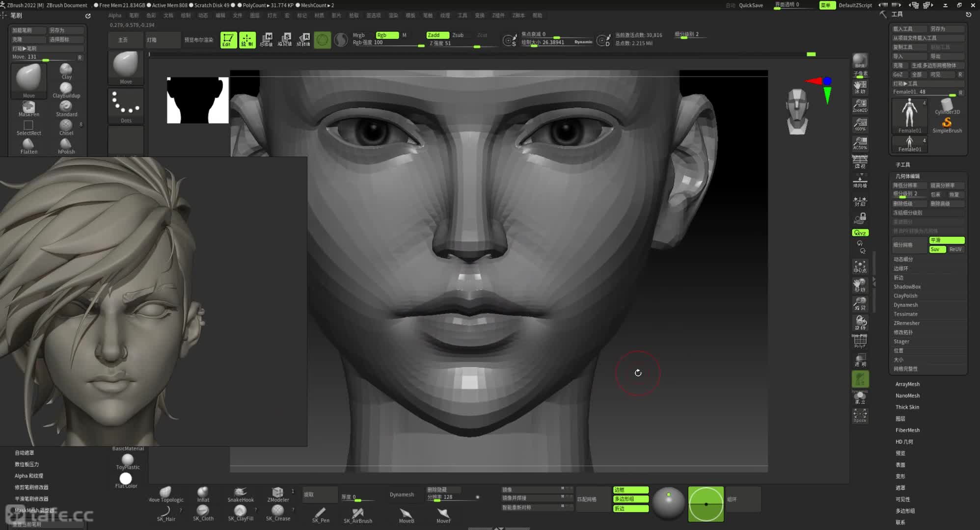Select the SK_ClayFill brush
Image resolution: width=980 pixels, height=530 pixels.
pos(240,513)
